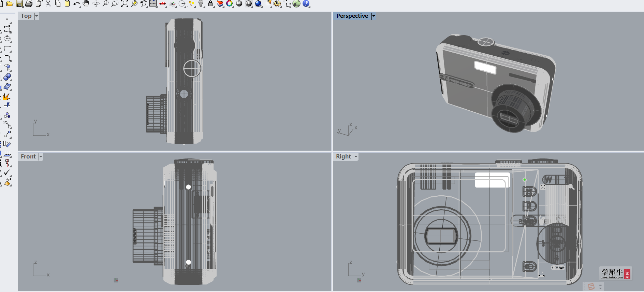Select the Ellipse tool in sidebar
This screenshot has width=644, height=292.
coord(7,39)
